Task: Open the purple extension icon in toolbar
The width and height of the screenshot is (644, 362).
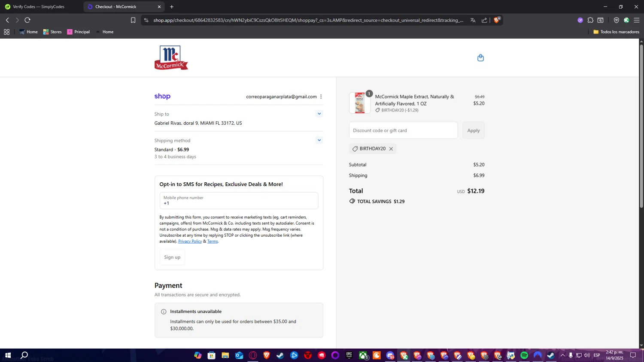Action: (580, 20)
